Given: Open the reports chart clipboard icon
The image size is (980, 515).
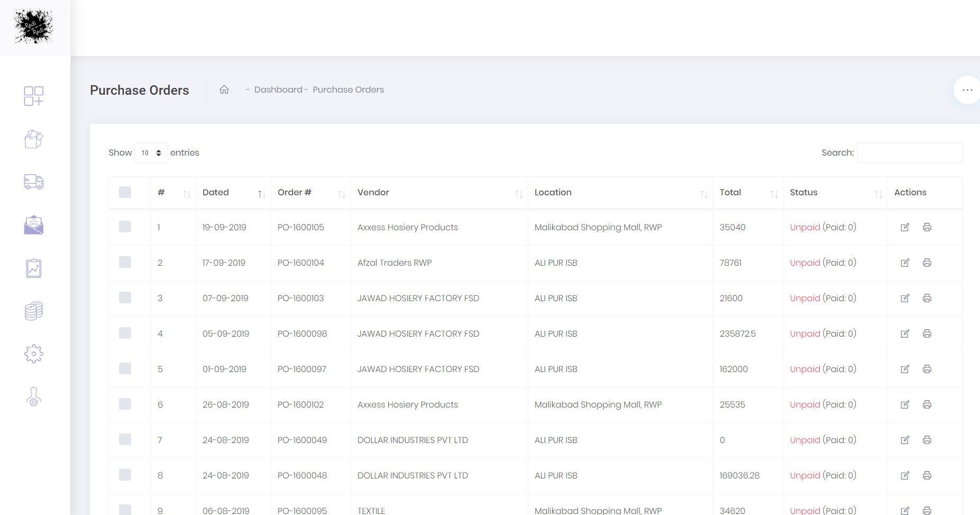Looking at the screenshot, I should [34, 268].
